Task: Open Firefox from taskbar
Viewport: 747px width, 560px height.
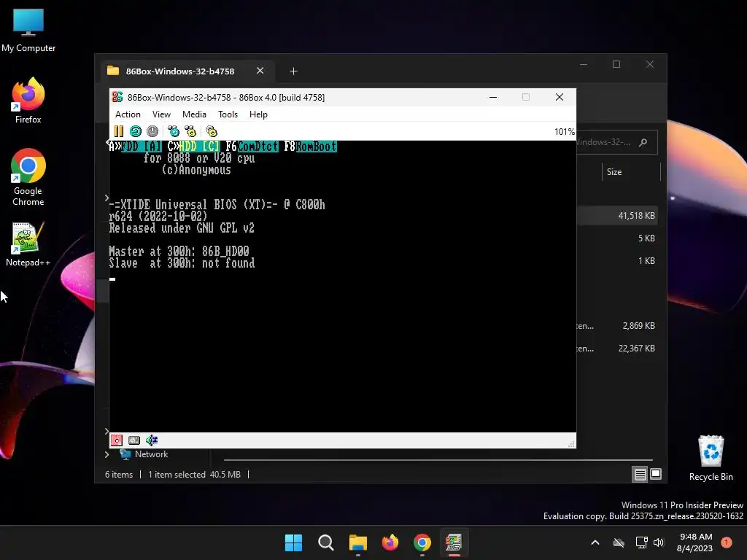Action: coord(390,542)
